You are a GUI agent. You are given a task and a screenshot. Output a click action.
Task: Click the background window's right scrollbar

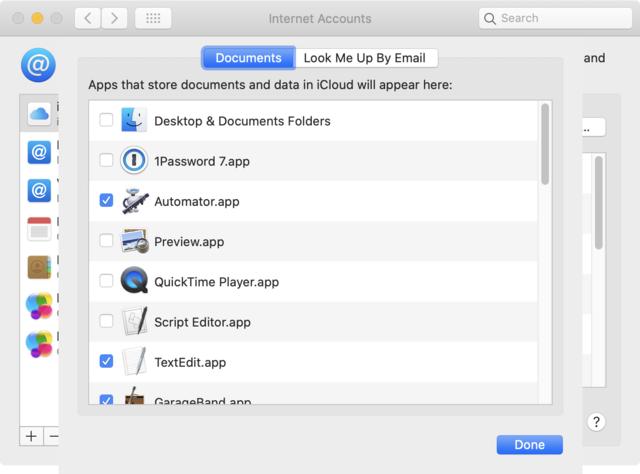(599, 203)
